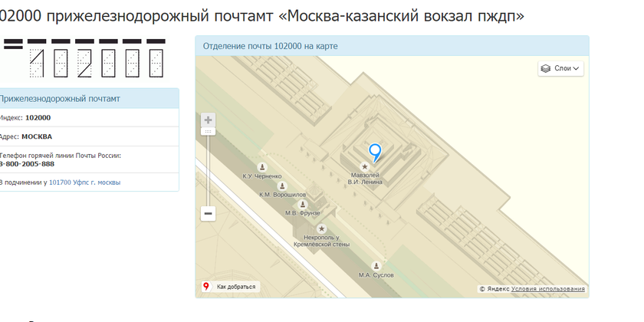Click the plus zoom-in map button
644x322 pixels.
tap(209, 120)
